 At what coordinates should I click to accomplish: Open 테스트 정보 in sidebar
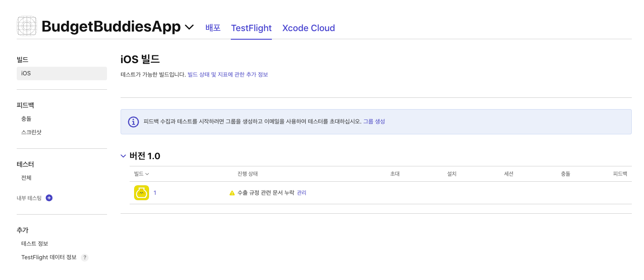[35, 243]
